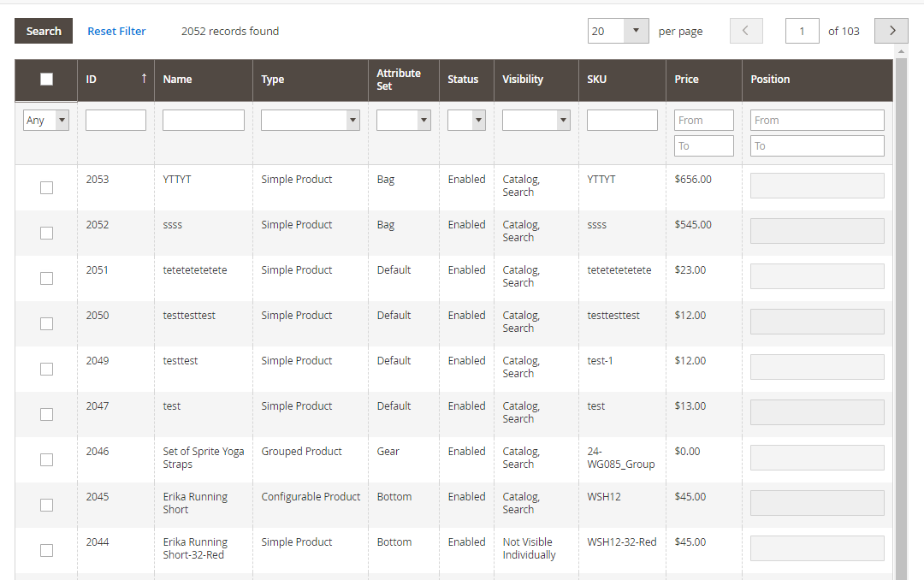This screenshot has height=580, width=924.
Task: Open the Status filter dropdown
Action: (467, 121)
